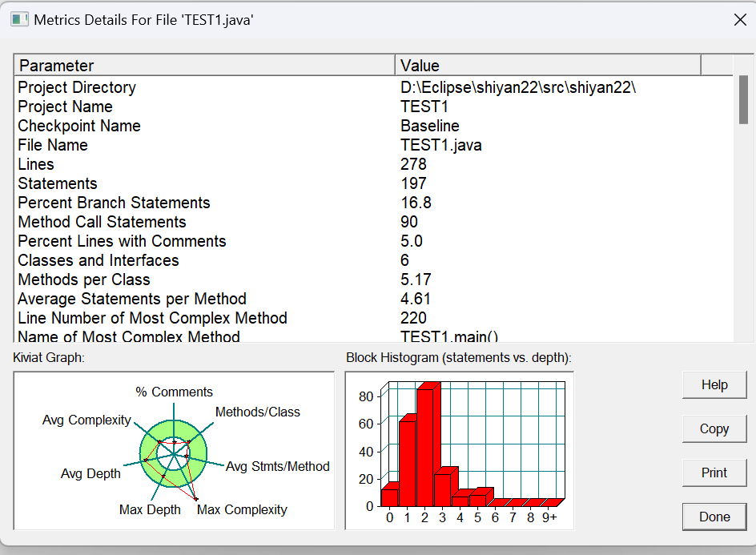Select the Project Name row
Screen dimensions: 756x555
pyautogui.click(x=374, y=107)
